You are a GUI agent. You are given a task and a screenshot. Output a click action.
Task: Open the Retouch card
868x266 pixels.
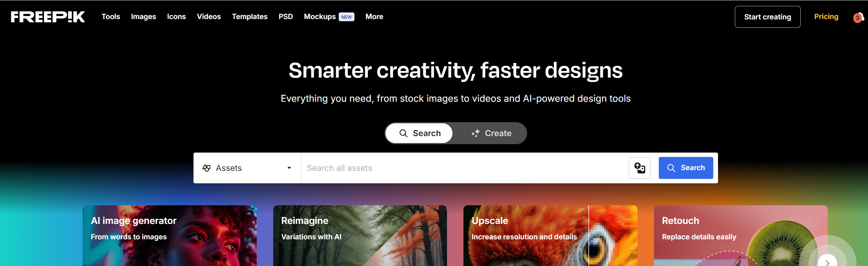pyautogui.click(x=741, y=236)
